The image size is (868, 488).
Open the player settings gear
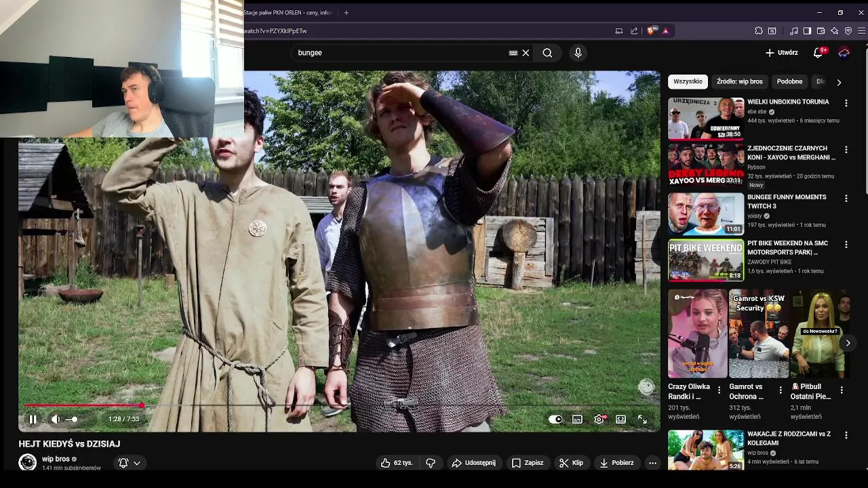(599, 420)
